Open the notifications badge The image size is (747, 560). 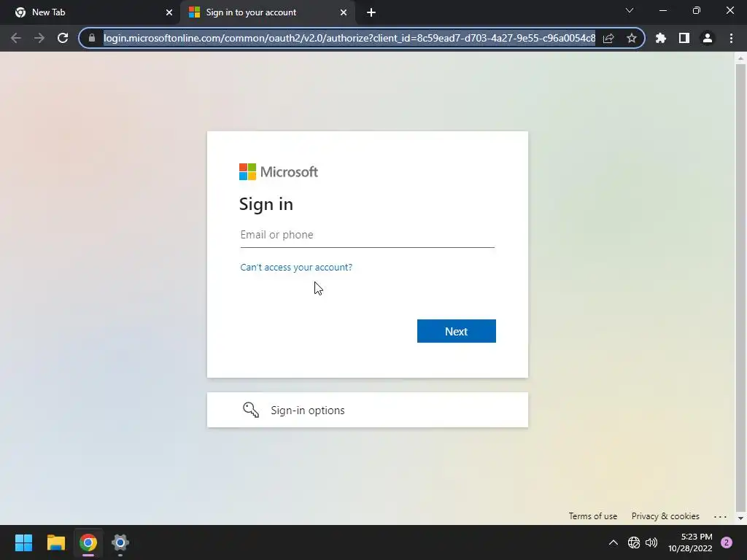point(727,542)
